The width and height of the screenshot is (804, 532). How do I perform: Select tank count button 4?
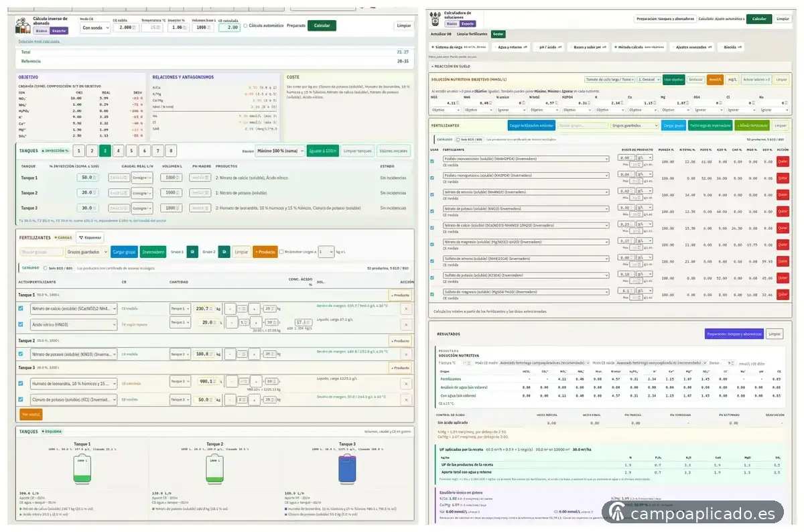click(117, 151)
